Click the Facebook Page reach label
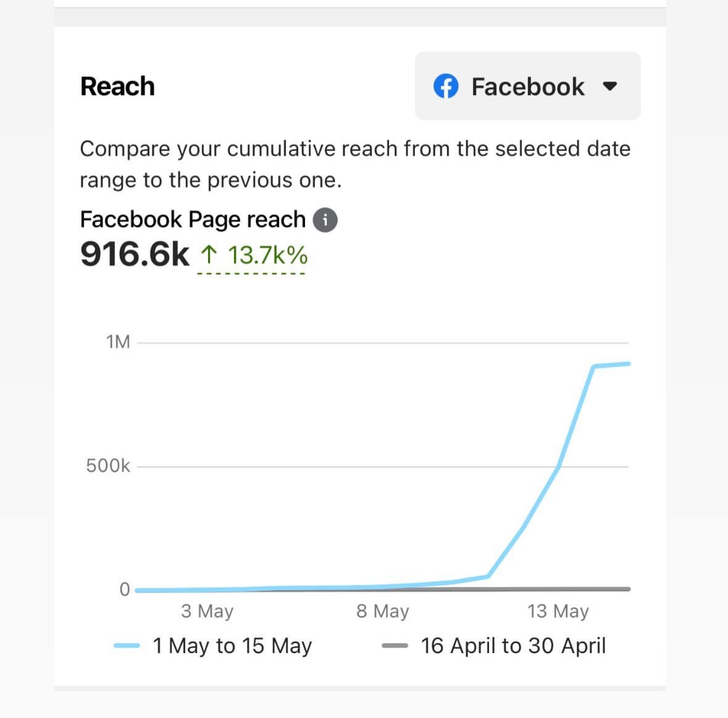Viewport: 728px width, 718px height. (x=193, y=219)
